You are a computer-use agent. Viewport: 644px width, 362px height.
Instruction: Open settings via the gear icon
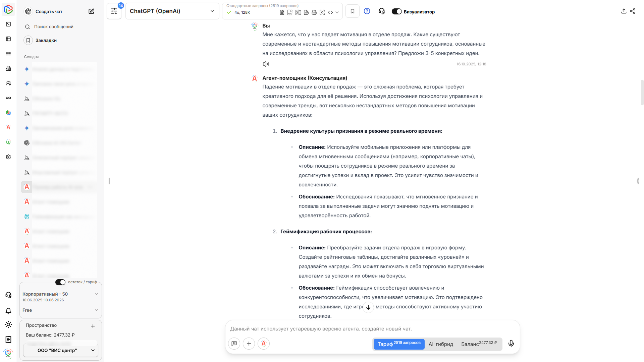pos(8,157)
